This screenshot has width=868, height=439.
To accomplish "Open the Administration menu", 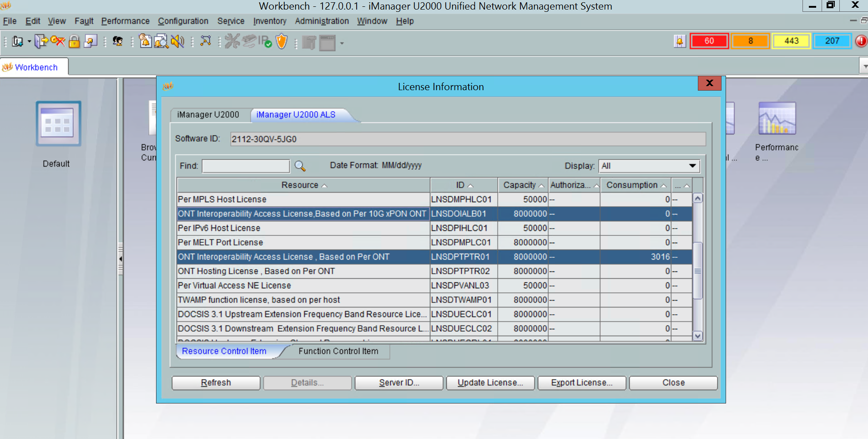I will [322, 21].
